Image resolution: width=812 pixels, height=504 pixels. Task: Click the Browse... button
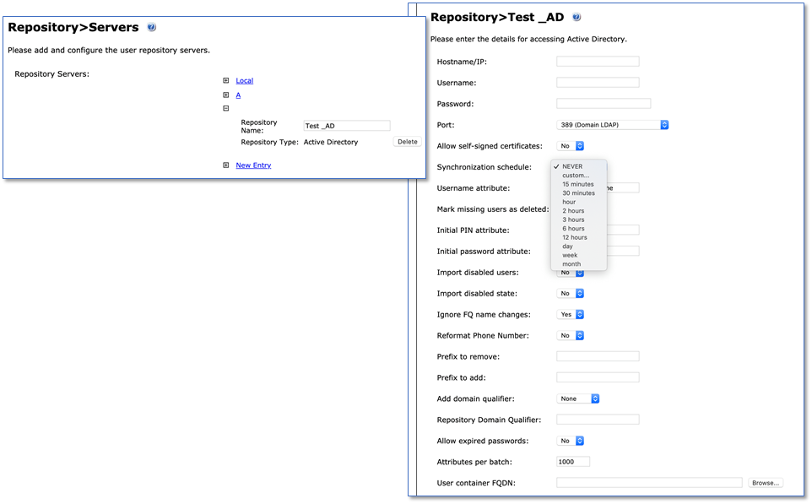click(766, 483)
